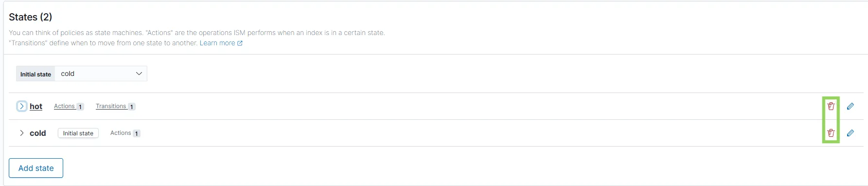This screenshot has width=868, height=186.
Task: Click the dropdown arrow in Initial state selector
Action: click(139, 74)
